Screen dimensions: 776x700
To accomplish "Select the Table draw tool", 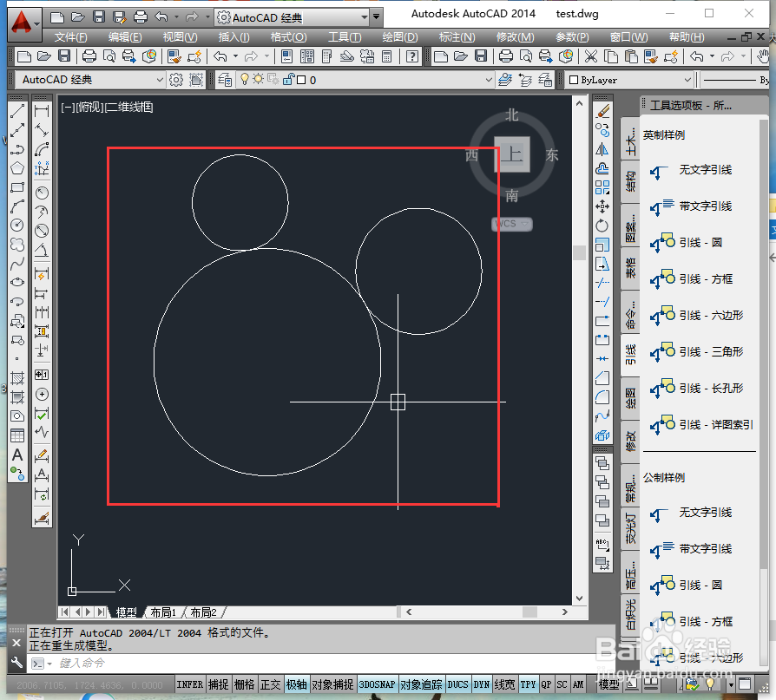I will coord(17,435).
